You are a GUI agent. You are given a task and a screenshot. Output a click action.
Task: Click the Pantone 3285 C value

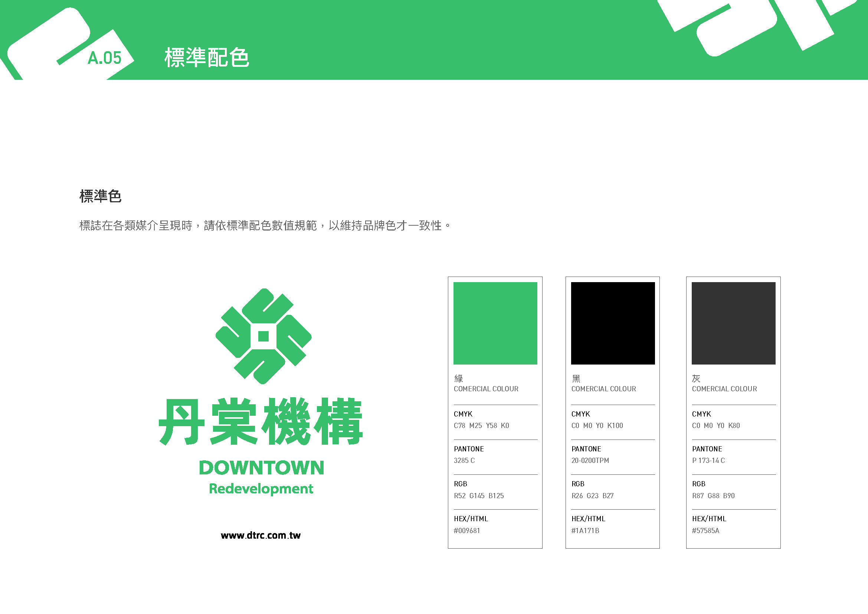[464, 460]
